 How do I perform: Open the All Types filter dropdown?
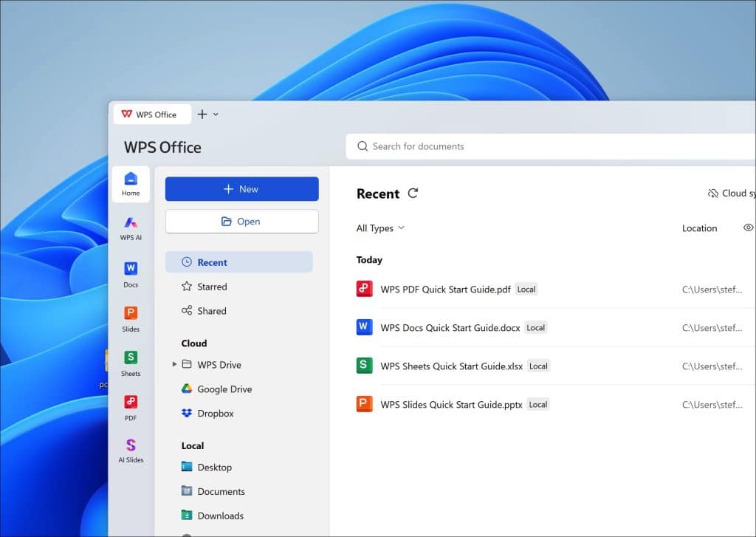point(379,228)
